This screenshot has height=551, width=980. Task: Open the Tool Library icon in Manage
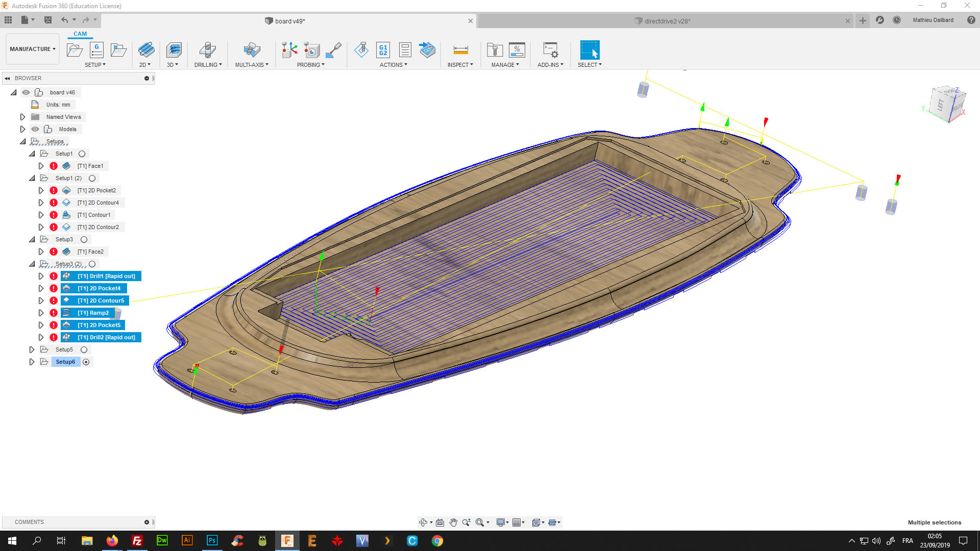[x=495, y=50]
